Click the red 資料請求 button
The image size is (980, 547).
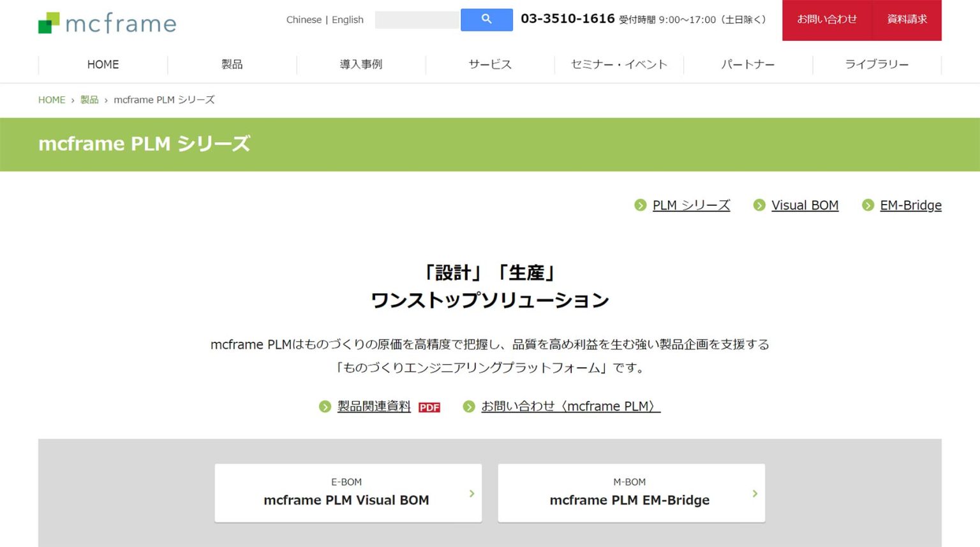907,20
